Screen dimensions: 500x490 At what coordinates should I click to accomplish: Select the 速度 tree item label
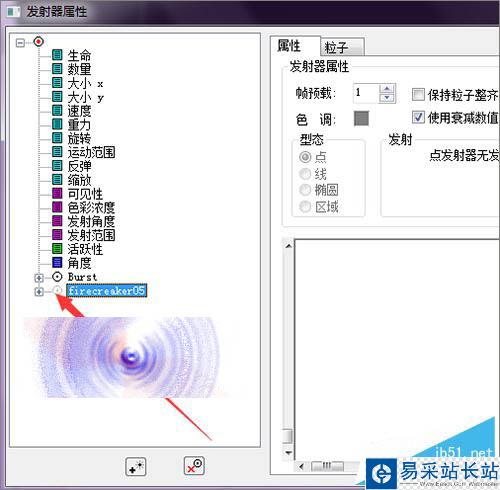click(79, 111)
